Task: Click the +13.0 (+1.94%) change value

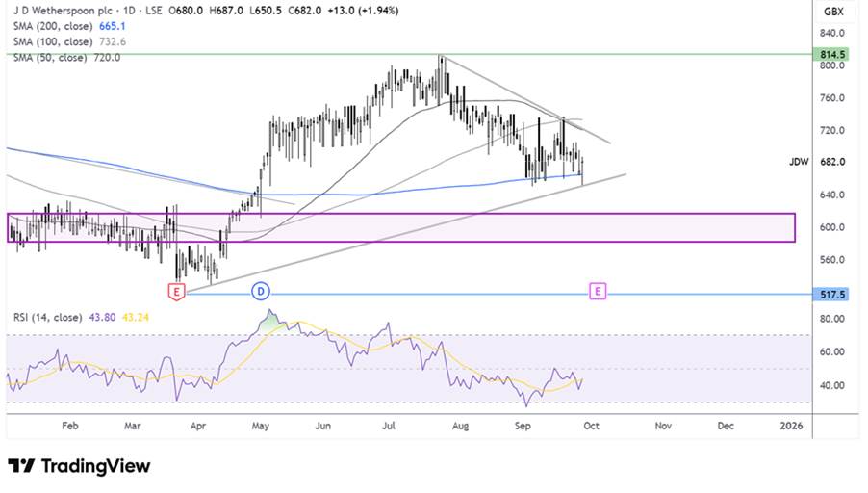Action: coord(363,11)
